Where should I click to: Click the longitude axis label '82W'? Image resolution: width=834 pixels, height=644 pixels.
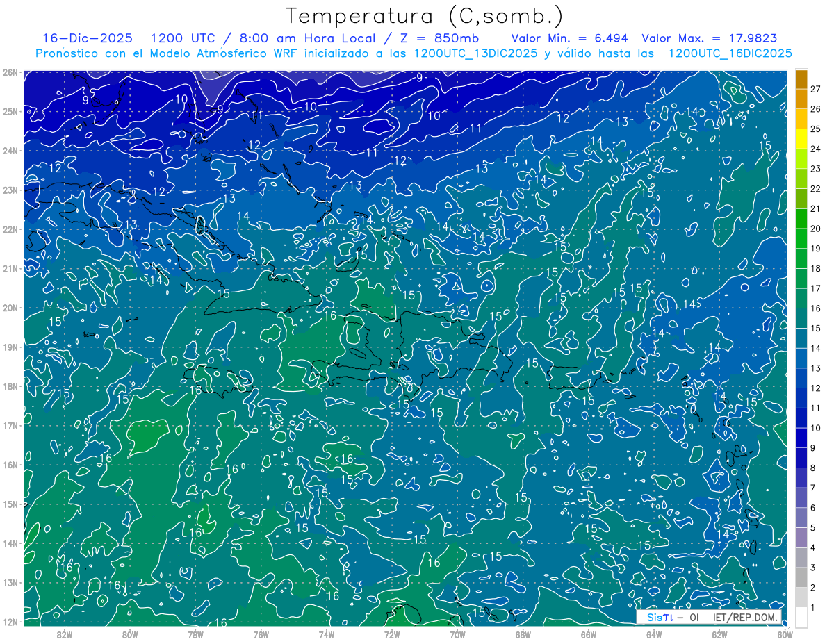(65, 634)
